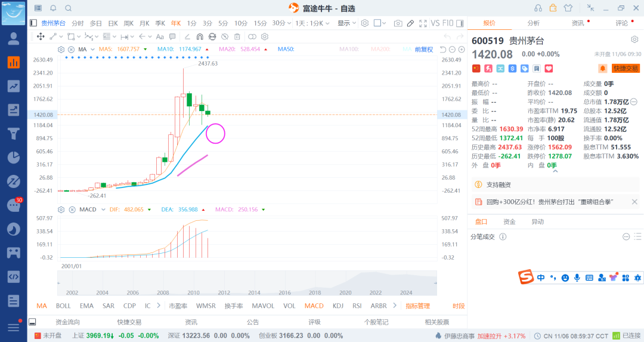Take a chart screenshot with camera icon
The width and height of the screenshot is (644, 342).
(398, 23)
